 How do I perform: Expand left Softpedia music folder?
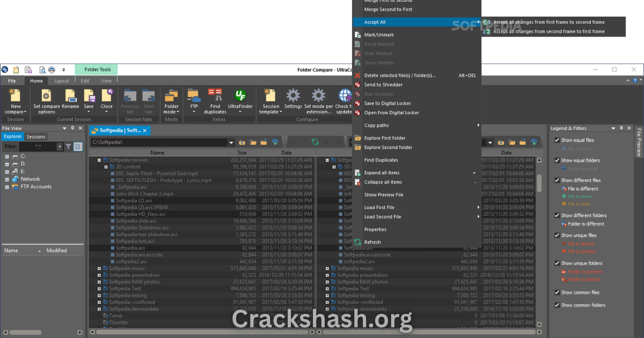(x=99, y=268)
